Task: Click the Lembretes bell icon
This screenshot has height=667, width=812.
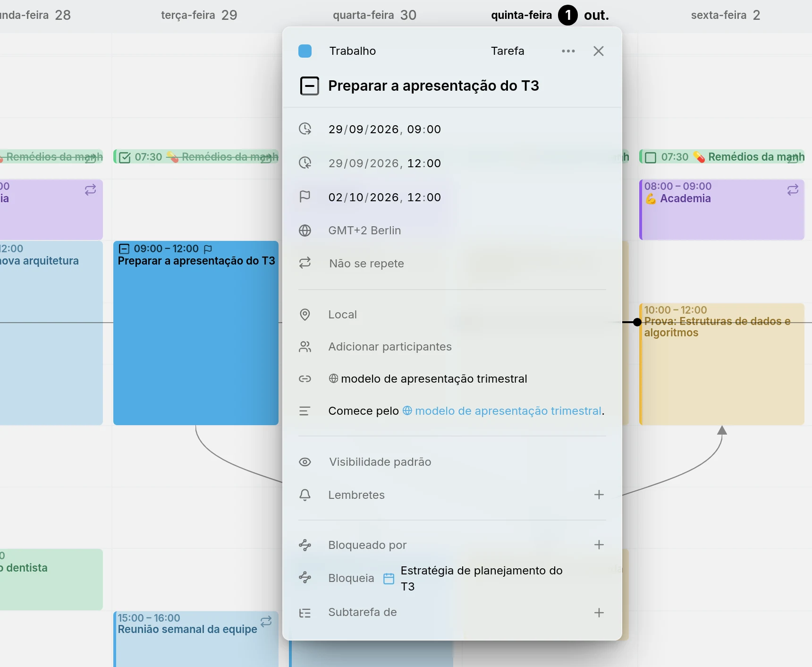Action: point(305,495)
